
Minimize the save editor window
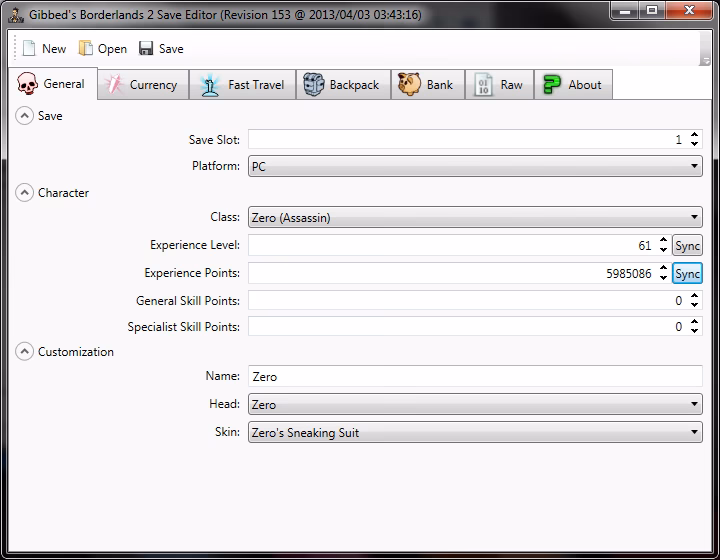[x=624, y=11]
